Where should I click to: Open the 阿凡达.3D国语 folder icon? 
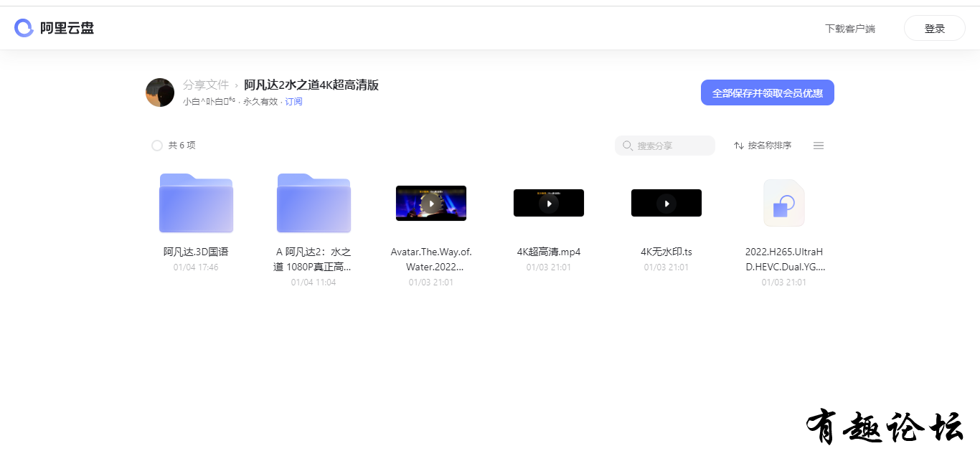(x=196, y=203)
